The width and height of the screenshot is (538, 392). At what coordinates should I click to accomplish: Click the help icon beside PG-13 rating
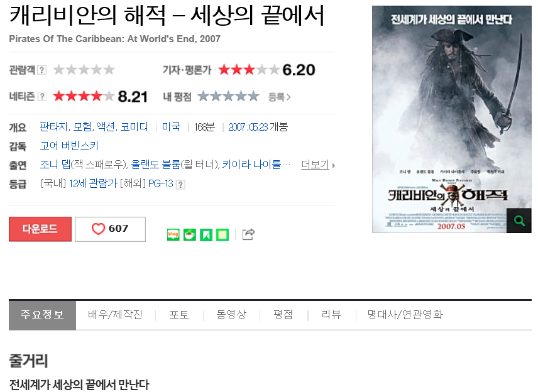coord(180,185)
